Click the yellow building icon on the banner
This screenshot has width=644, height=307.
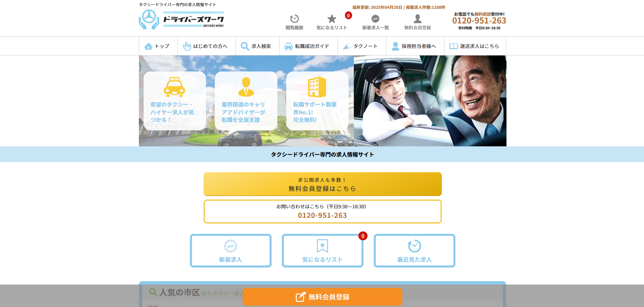pos(317,87)
